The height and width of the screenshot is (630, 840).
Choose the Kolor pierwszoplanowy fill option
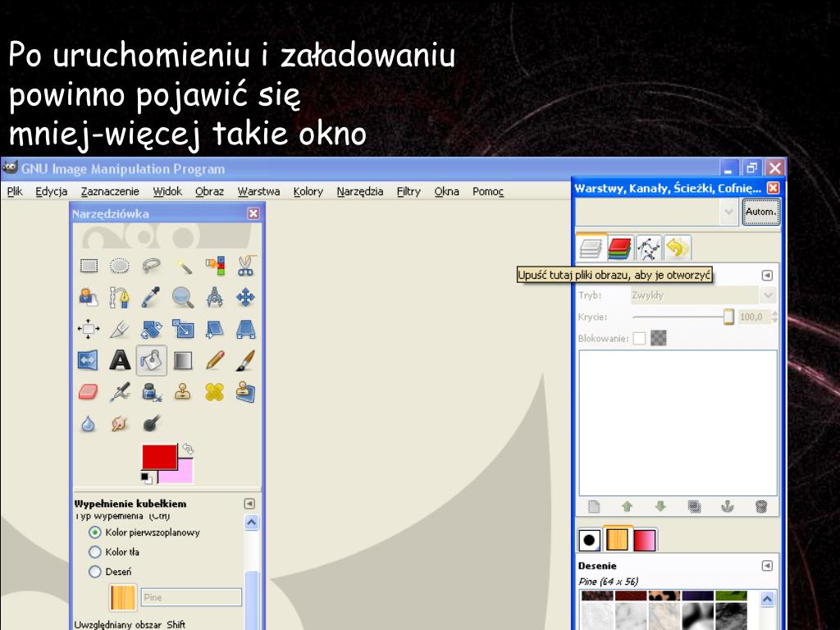95,532
